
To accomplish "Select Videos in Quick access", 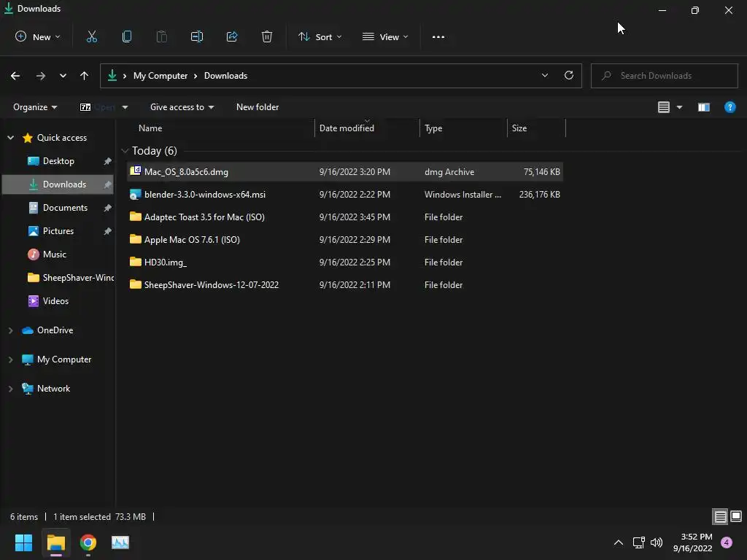I will pos(58,301).
